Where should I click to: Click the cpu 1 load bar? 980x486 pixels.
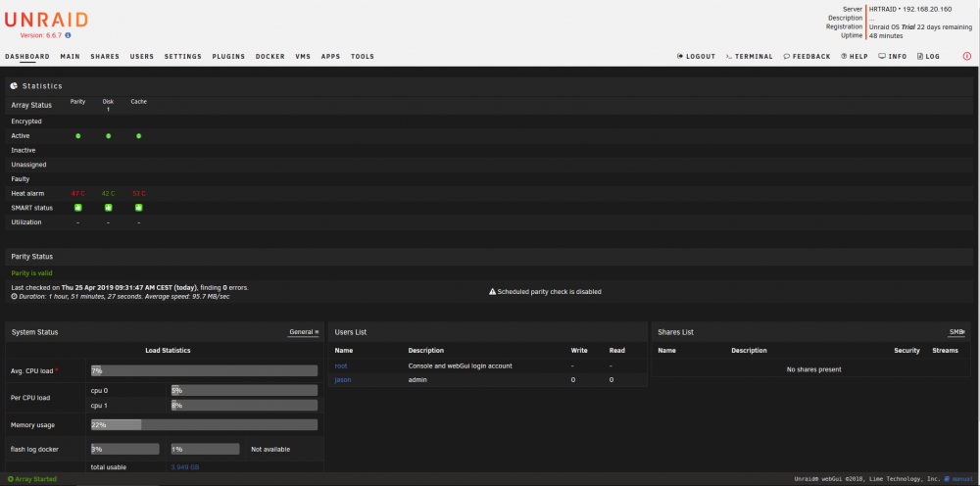[x=244, y=405]
